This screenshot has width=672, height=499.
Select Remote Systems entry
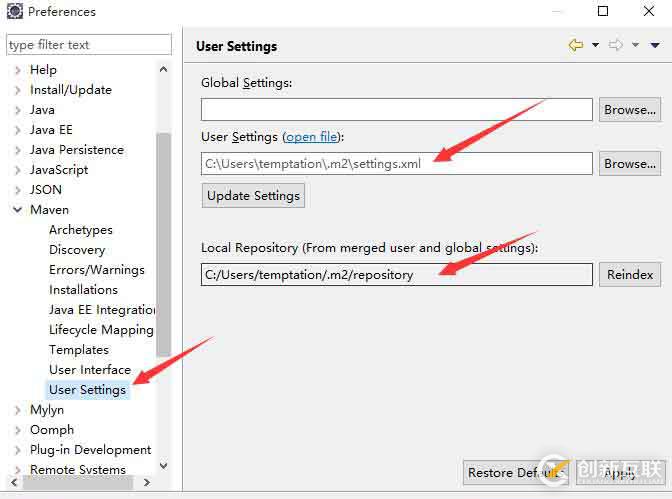click(x=78, y=470)
